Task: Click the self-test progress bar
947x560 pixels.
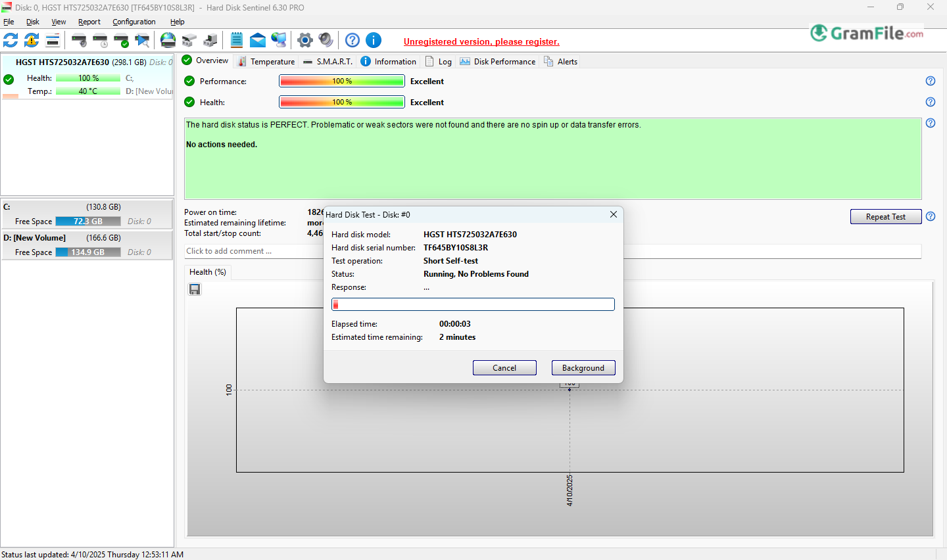Action: (x=473, y=304)
